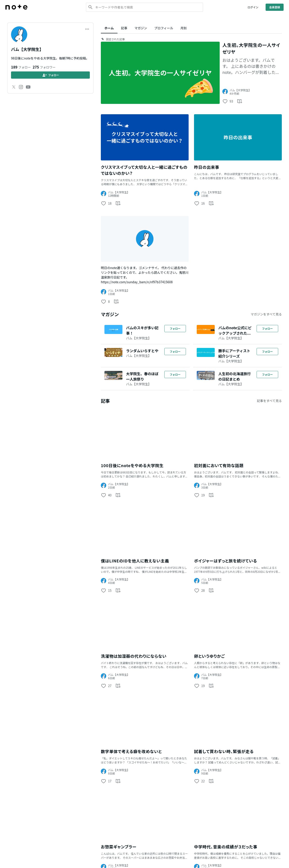This screenshot has width=289, height=868.
Task: Like 数字単体で考える癖を改めないと article with 17 likes
Action: tap(104, 781)
